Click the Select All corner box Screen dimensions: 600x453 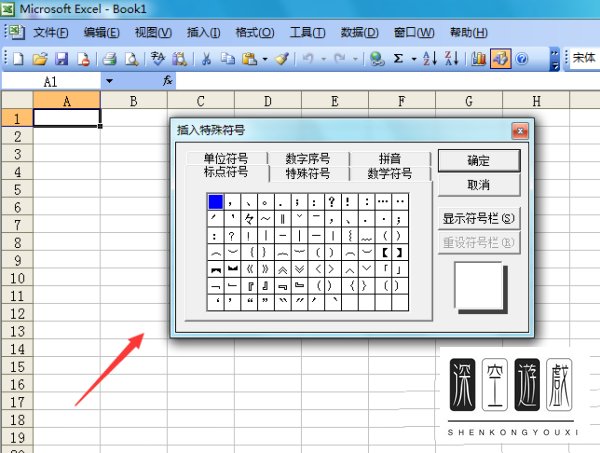pyautogui.click(x=17, y=100)
